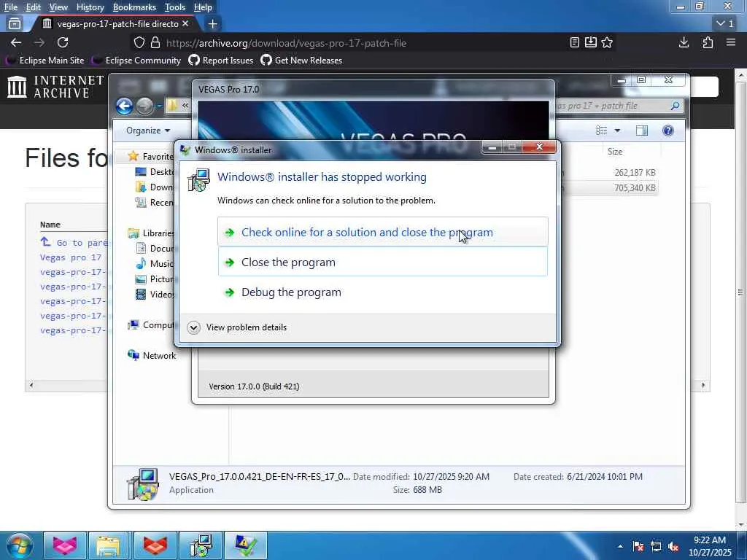747x560 pixels.
Task: Open the Organize dropdown in Explorer
Action: [x=147, y=130]
